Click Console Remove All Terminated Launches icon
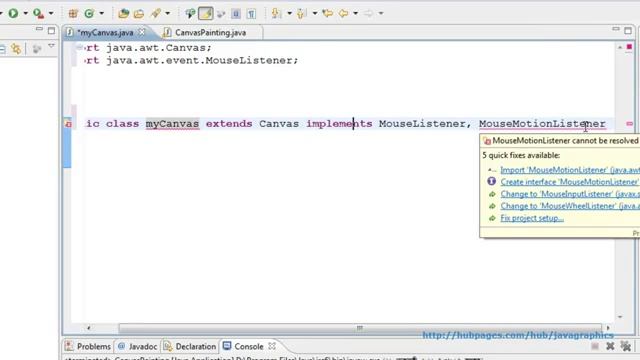Image resolution: width=640 pixels, height=360 pixels. pos(626,346)
